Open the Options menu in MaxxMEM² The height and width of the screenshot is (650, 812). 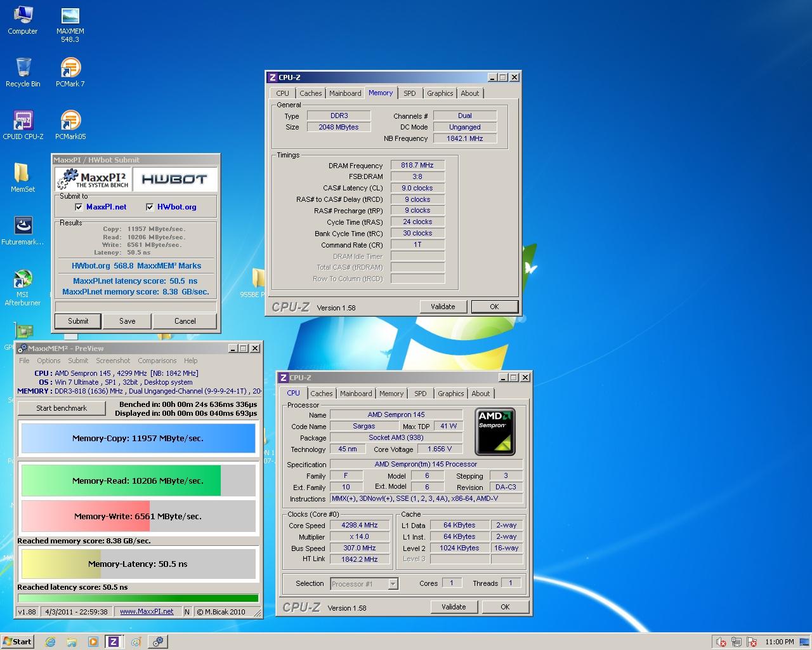(49, 361)
